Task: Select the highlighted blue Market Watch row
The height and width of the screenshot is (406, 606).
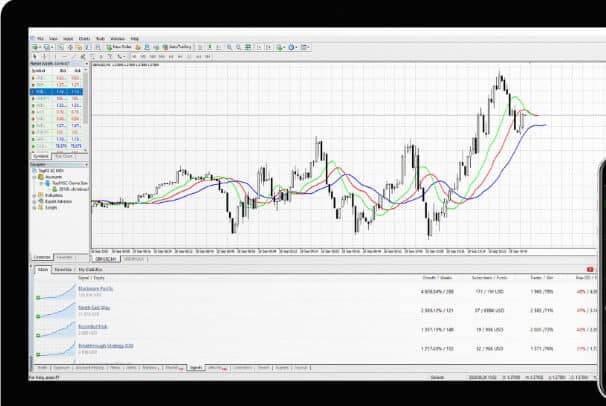Action: tap(56, 92)
